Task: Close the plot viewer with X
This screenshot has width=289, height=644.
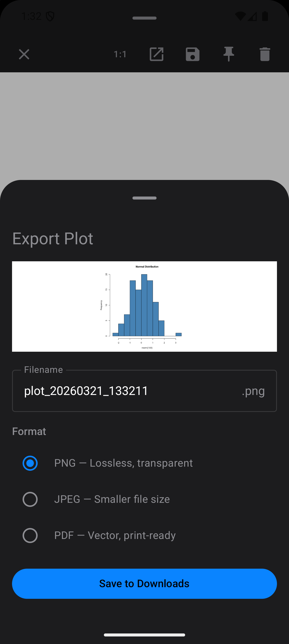Action: [x=24, y=54]
